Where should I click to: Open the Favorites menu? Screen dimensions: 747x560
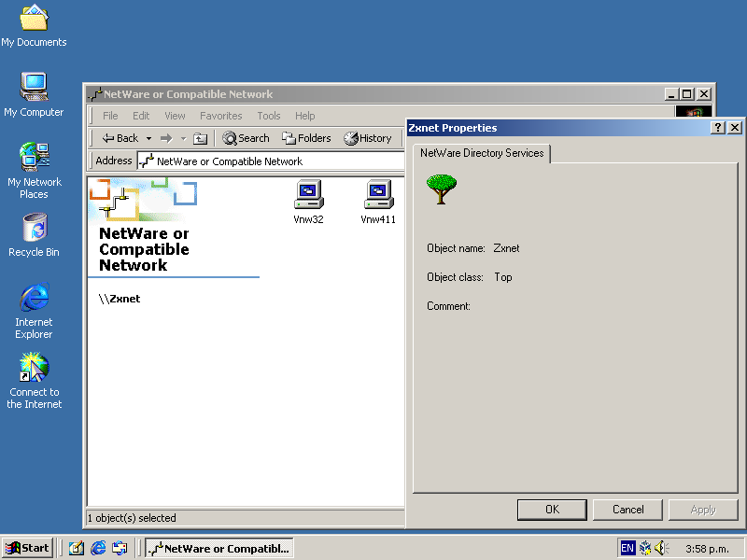click(x=221, y=116)
